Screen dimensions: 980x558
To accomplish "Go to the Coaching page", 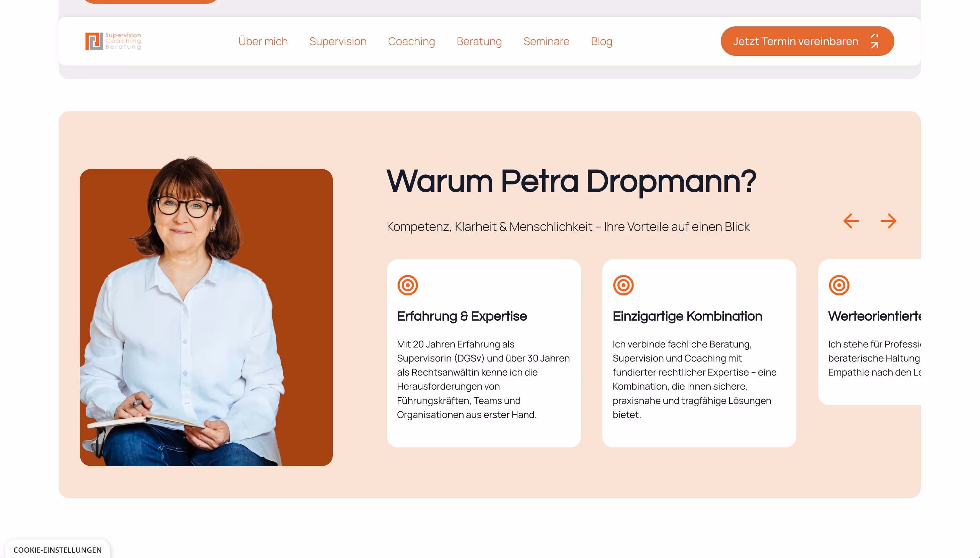I will tap(411, 41).
